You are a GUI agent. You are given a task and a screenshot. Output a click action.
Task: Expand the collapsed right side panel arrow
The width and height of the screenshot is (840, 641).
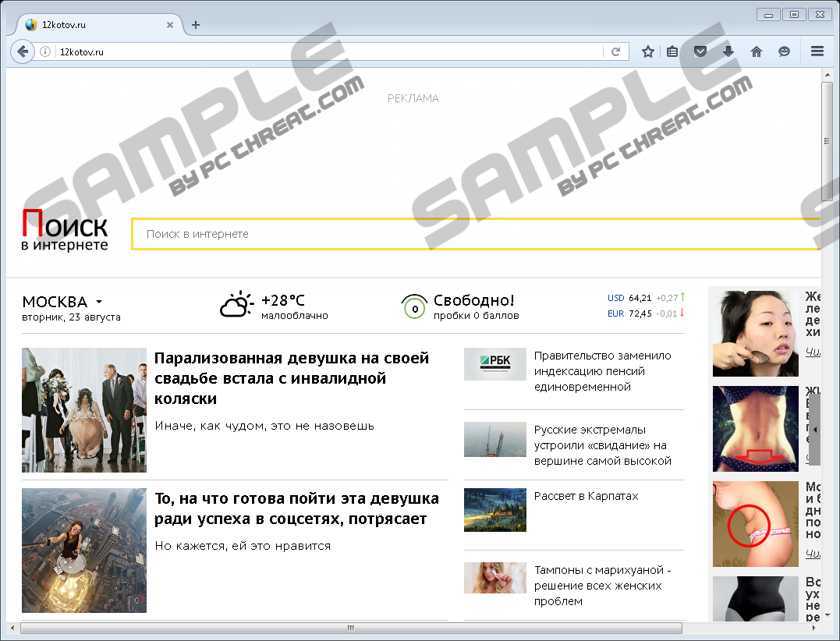click(x=813, y=430)
